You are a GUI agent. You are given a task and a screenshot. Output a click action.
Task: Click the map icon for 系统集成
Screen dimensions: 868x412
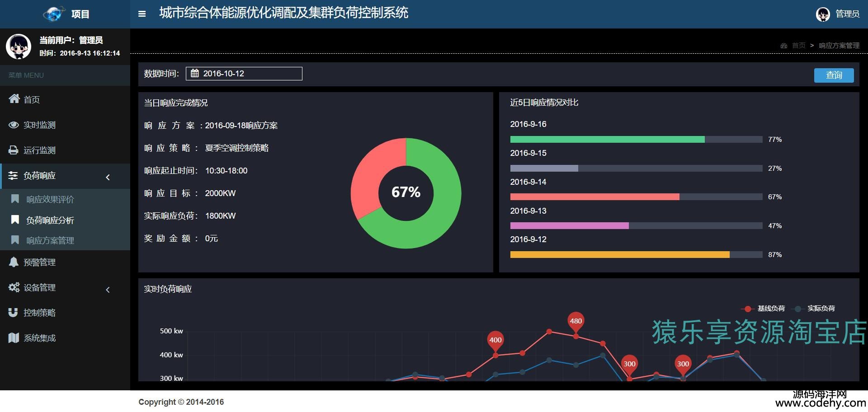14,337
